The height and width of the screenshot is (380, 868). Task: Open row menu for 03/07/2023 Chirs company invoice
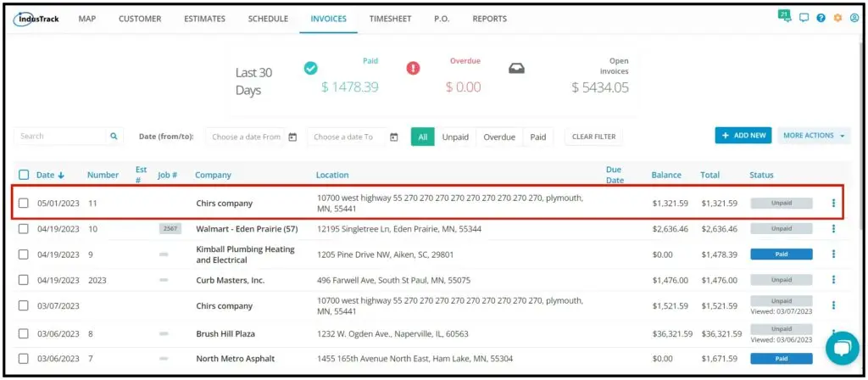[833, 305]
